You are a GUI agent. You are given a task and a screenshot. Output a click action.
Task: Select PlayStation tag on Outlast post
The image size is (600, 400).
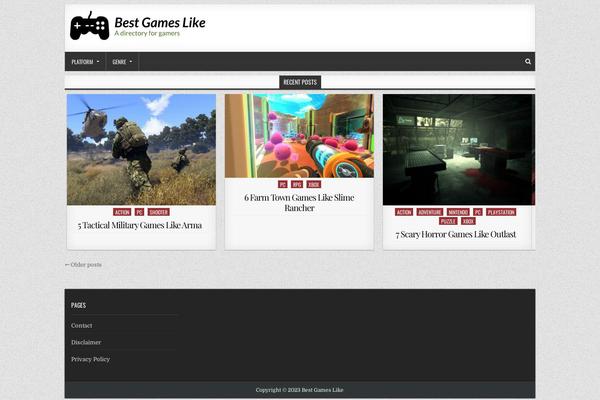501,212
